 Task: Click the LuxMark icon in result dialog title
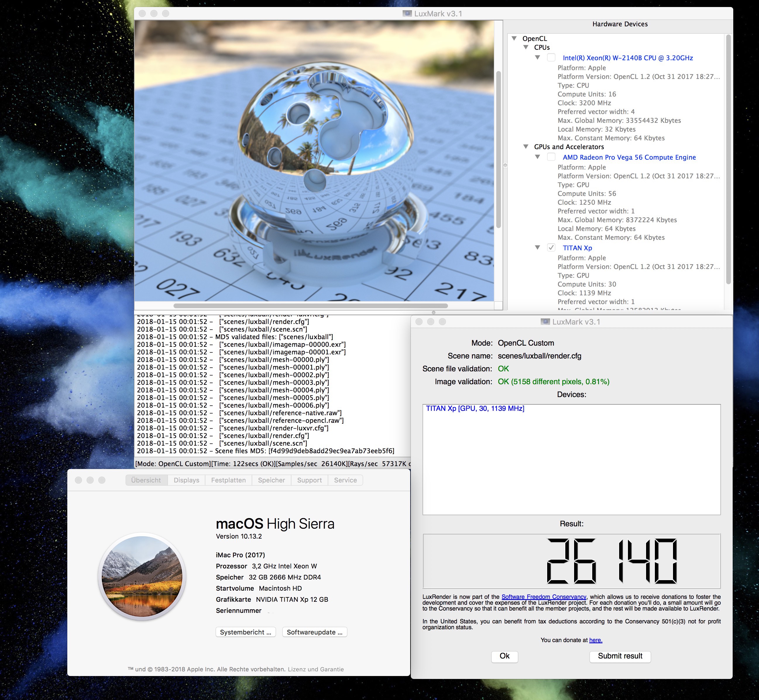545,322
